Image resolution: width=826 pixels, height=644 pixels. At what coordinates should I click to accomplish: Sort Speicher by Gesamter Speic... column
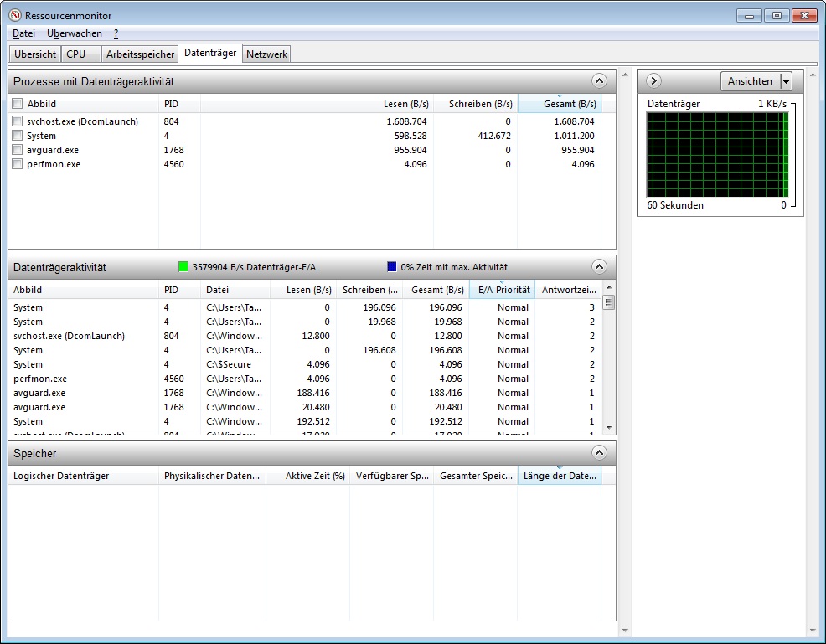click(476, 476)
